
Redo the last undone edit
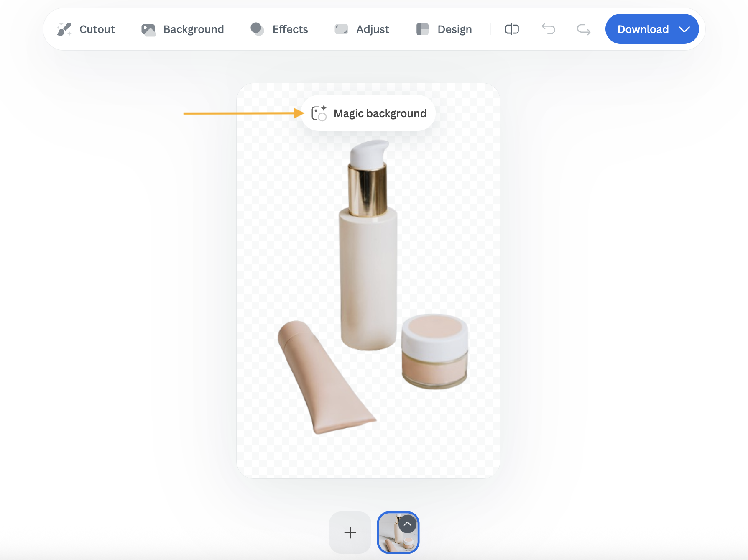[583, 29]
